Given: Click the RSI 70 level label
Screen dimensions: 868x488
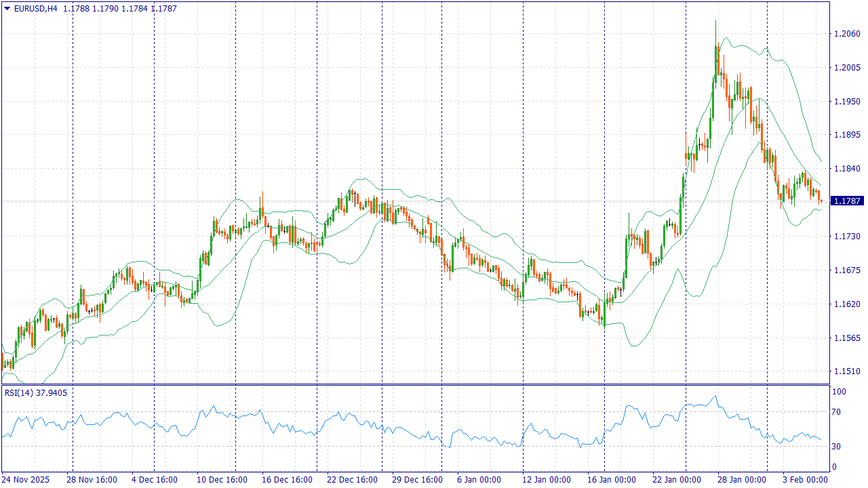Looking at the screenshot, I should point(837,412).
